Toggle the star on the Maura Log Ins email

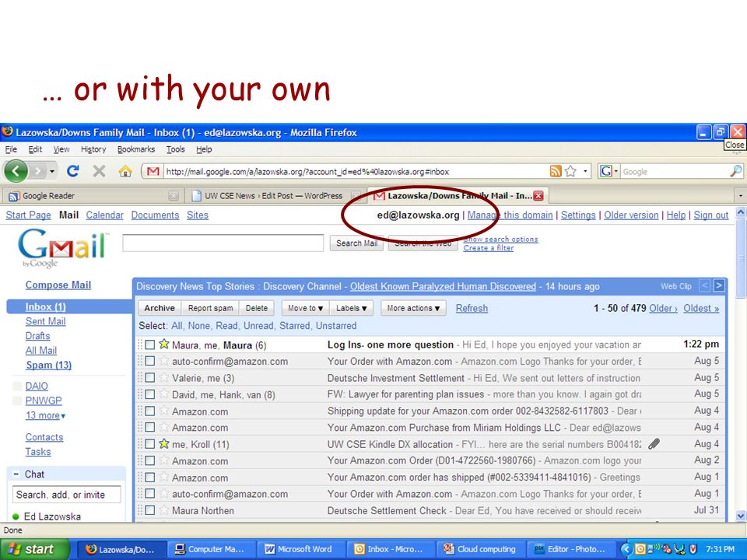pos(164,344)
